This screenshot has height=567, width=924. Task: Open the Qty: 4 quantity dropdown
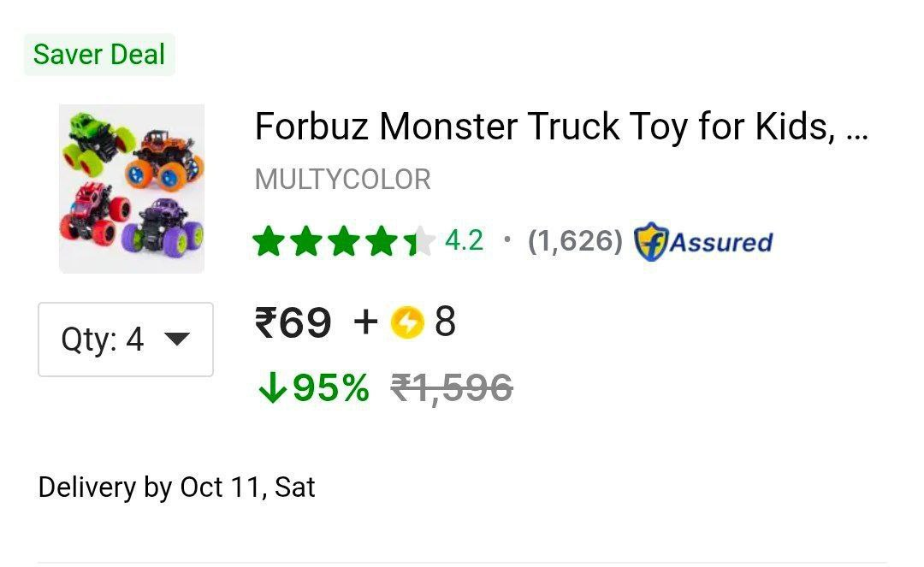(x=125, y=340)
